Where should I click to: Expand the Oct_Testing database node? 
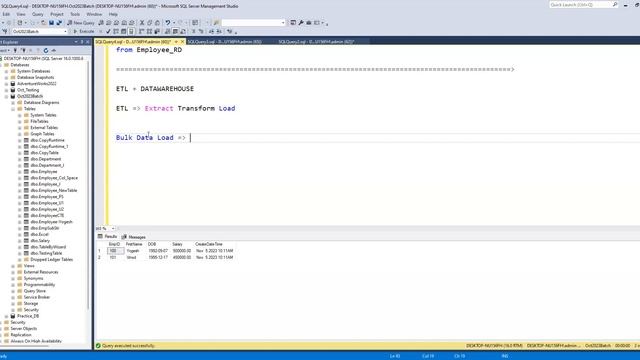tap(7, 90)
